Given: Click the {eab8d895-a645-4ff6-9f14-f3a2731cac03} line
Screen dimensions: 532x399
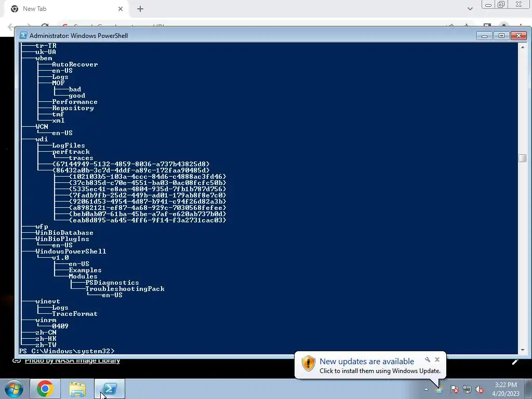Looking at the screenshot, I should click(148, 220).
